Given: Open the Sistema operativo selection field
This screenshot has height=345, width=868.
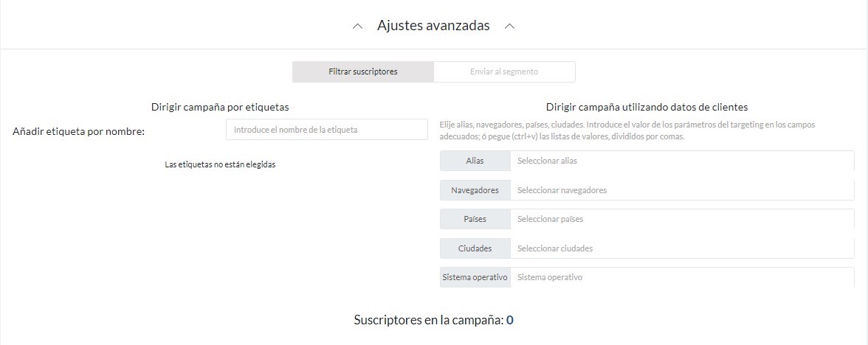Looking at the screenshot, I should click(x=682, y=277).
